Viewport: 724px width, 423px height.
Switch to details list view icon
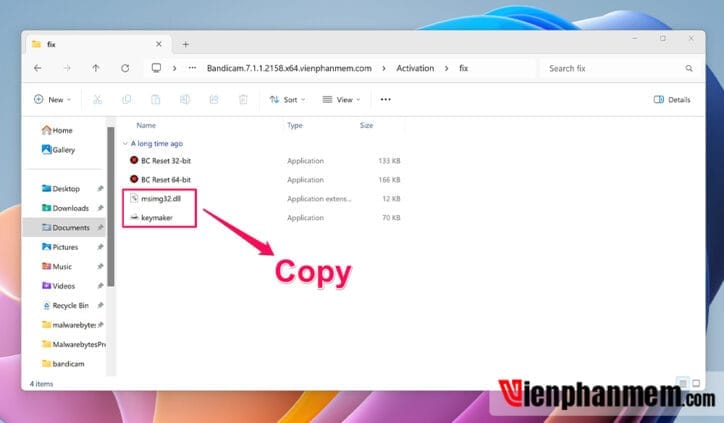click(683, 383)
